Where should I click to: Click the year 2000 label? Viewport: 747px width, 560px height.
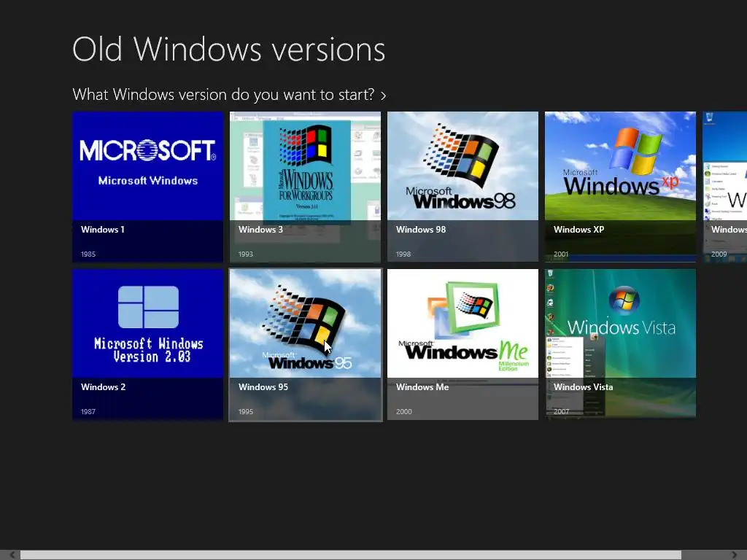404,412
